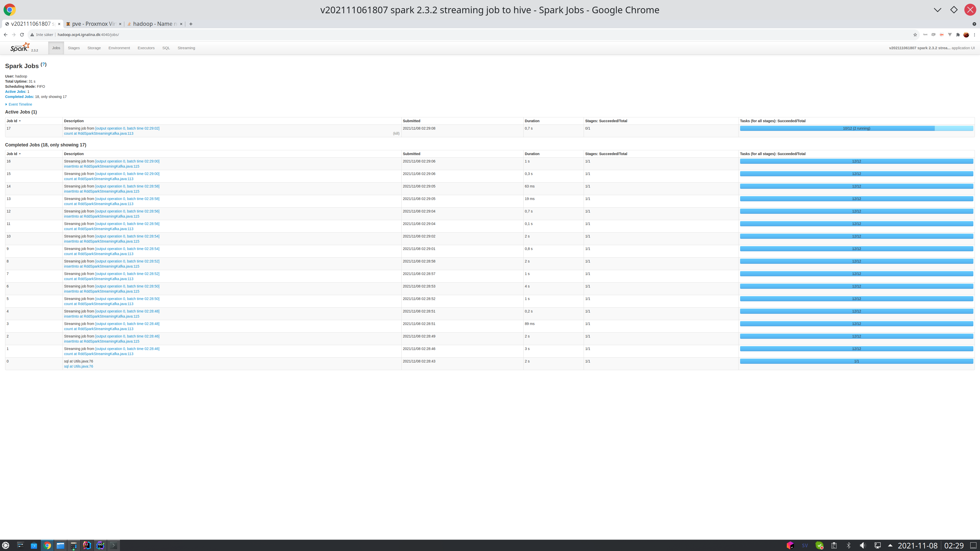Bookmark this page with the star icon

[x=915, y=35]
